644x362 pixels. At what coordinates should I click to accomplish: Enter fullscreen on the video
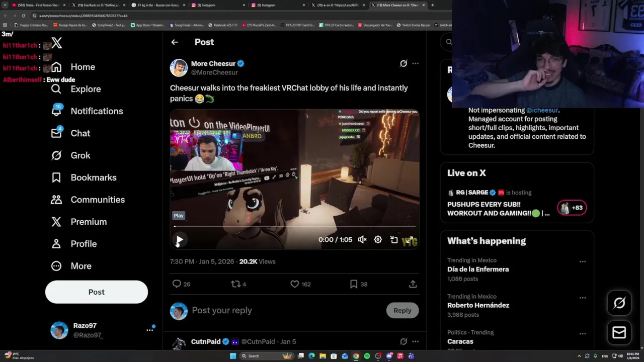410,240
